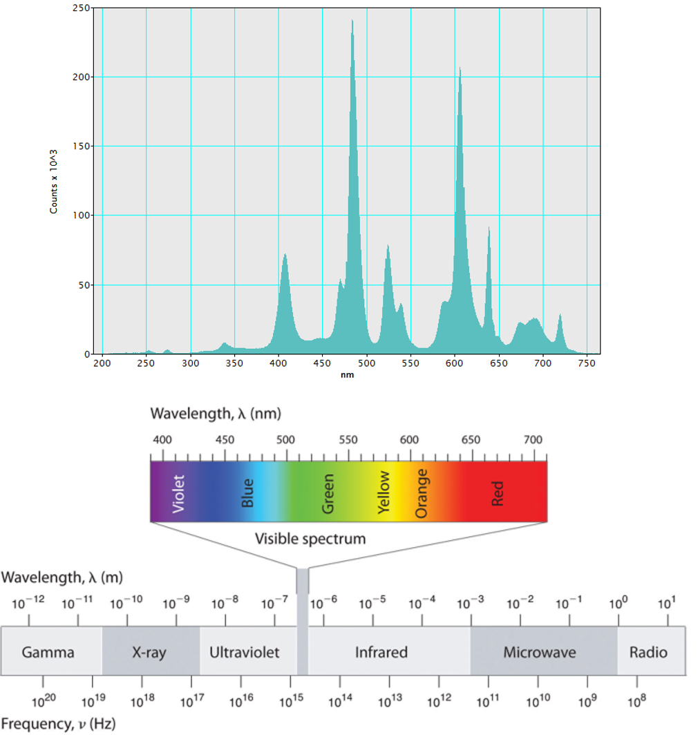Click the Microwave region
The width and height of the screenshot is (700, 737).
coord(541,651)
